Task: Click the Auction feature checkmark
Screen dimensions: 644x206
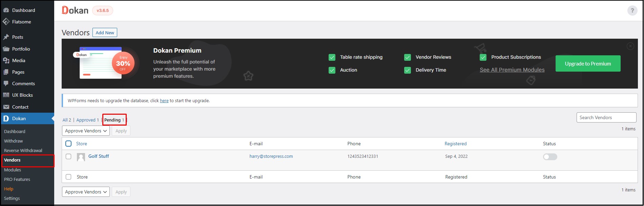Action: pos(332,70)
